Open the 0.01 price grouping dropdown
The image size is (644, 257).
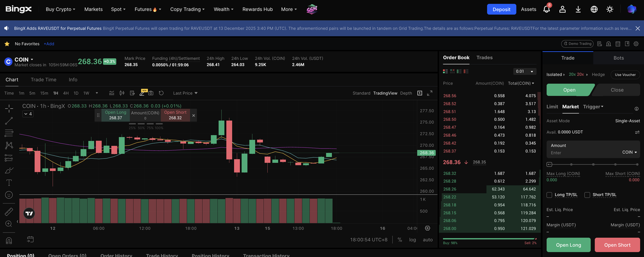(524, 71)
